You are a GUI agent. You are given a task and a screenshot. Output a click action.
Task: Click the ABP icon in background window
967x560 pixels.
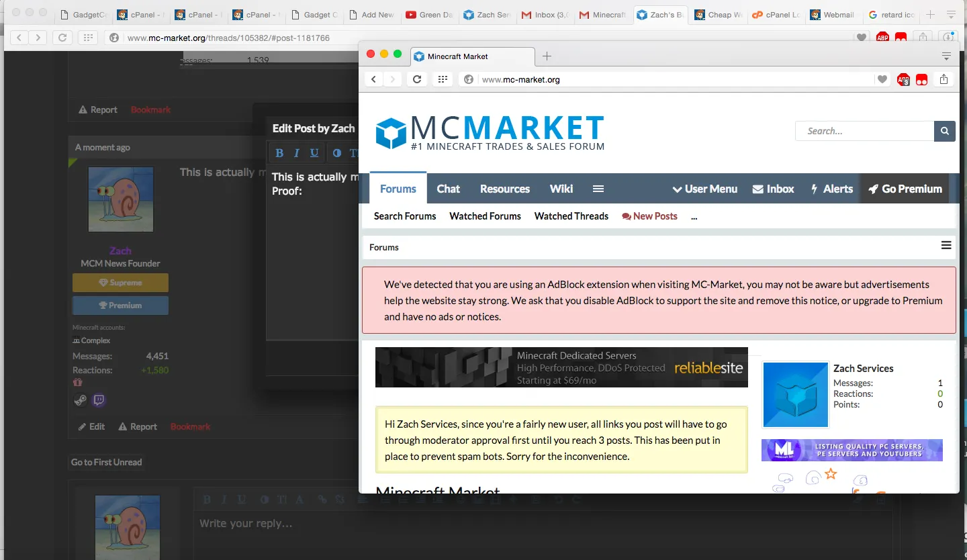(x=882, y=38)
